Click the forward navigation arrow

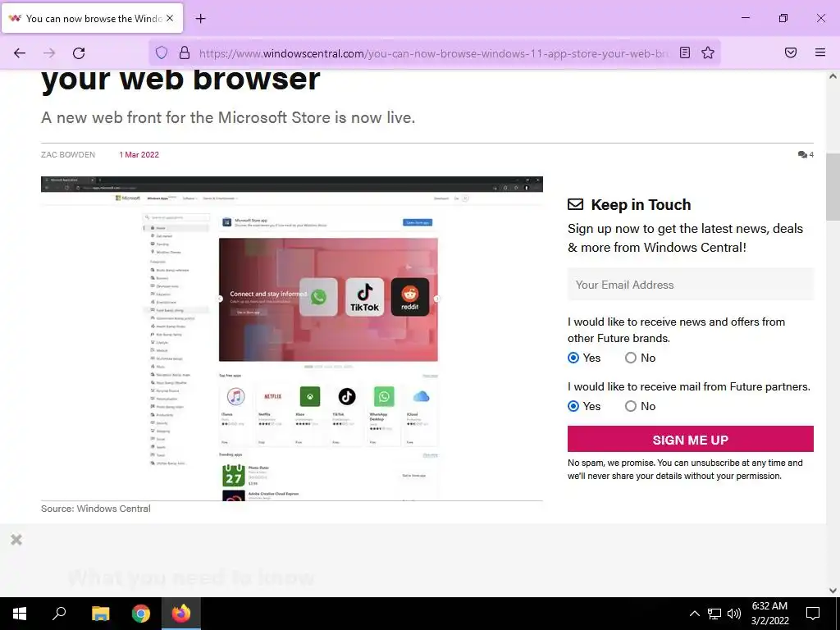49,53
